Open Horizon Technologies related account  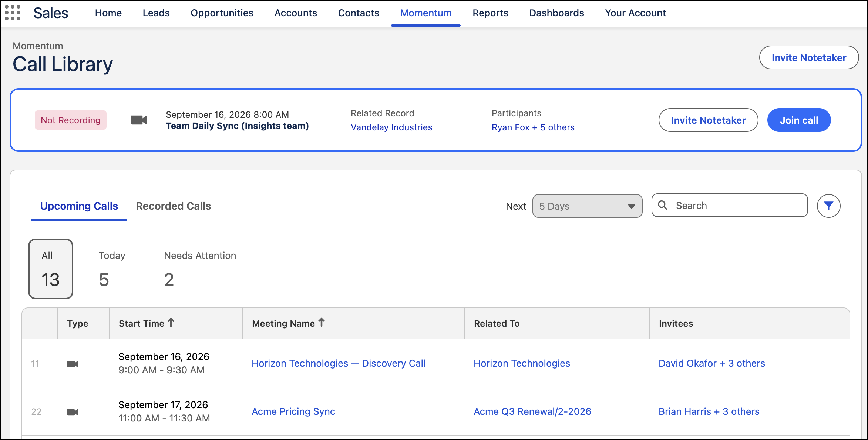[x=522, y=363]
